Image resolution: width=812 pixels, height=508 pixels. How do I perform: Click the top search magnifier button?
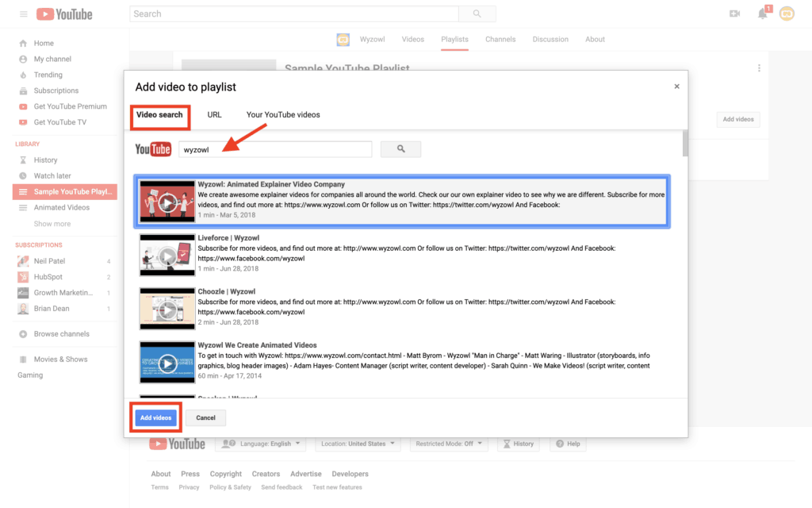pos(477,14)
